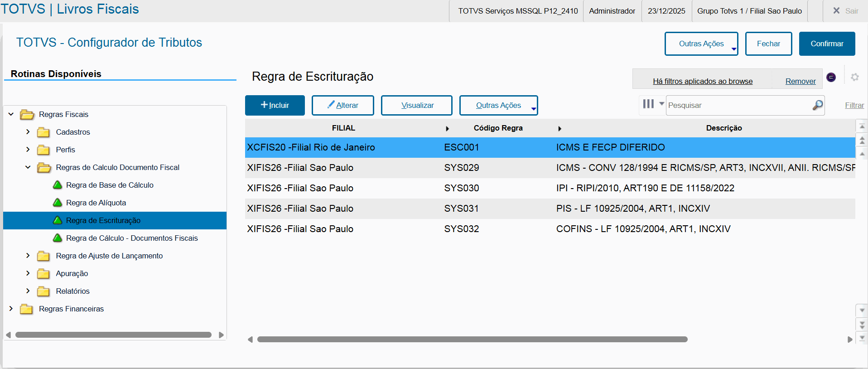Click the Apuração folder icon

(x=43, y=274)
